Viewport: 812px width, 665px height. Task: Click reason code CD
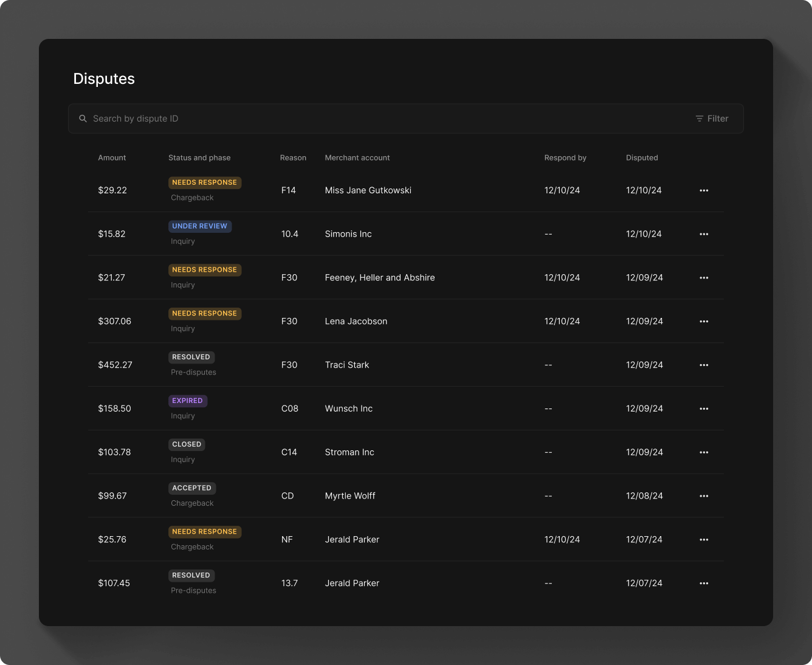point(287,496)
